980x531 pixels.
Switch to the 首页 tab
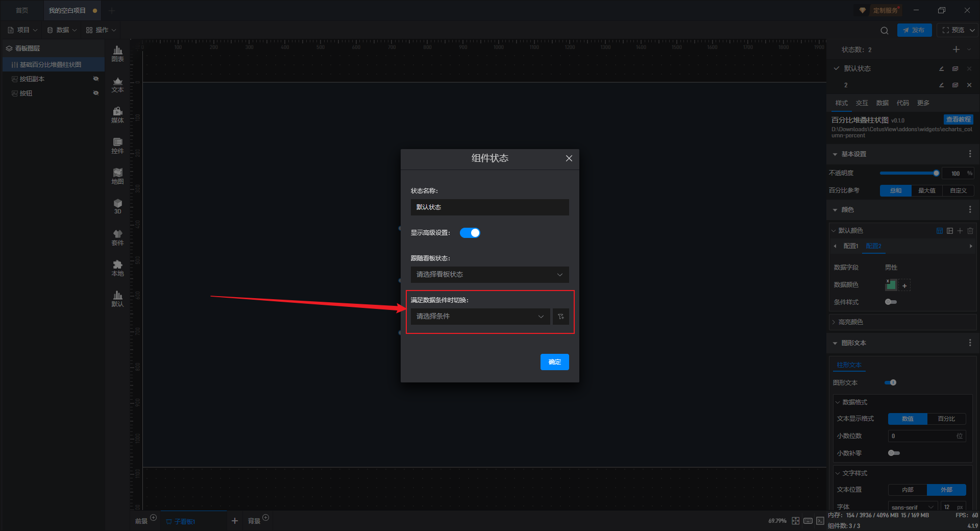coord(22,10)
